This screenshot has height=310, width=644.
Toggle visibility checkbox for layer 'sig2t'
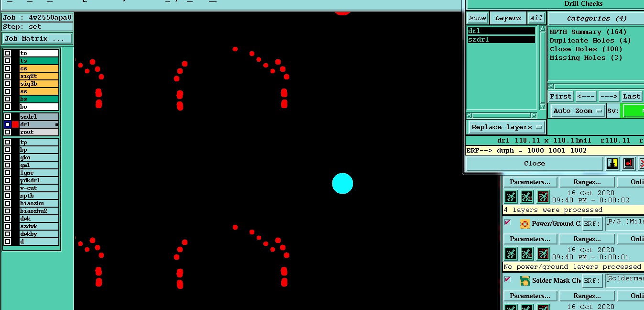point(8,76)
